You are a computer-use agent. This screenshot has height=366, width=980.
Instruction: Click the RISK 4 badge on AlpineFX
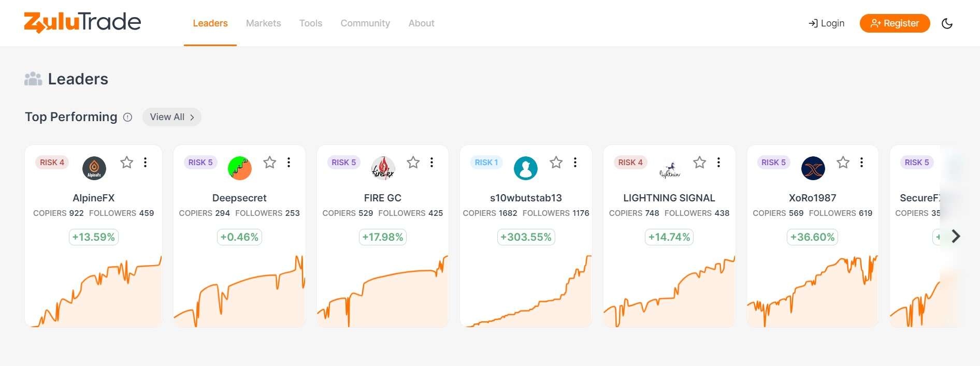(52, 163)
